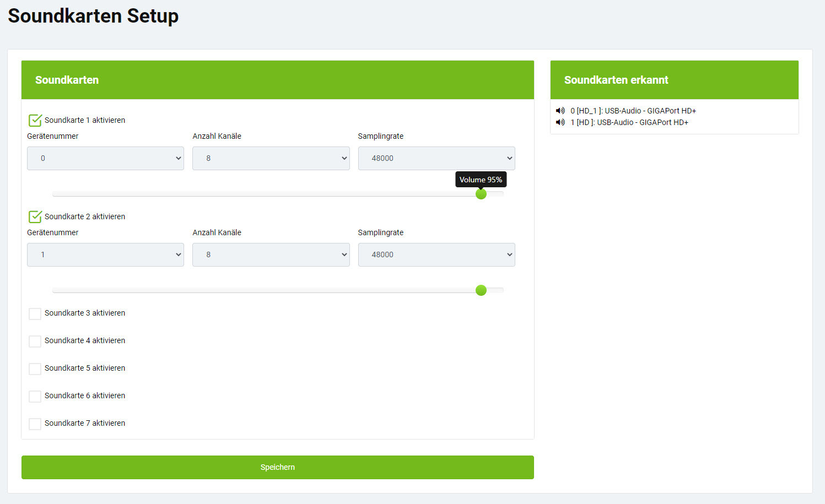Enable Soundkarte 4 aktivieren checkbox
Screen dimensions: 825x504
pyautogui.click(x=35, y=341)
